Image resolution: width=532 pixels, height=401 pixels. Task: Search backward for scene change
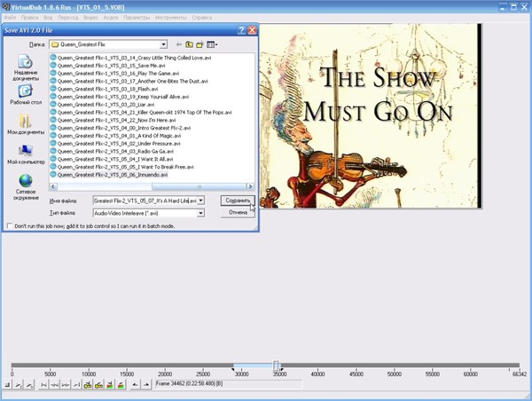coord(110,385)
